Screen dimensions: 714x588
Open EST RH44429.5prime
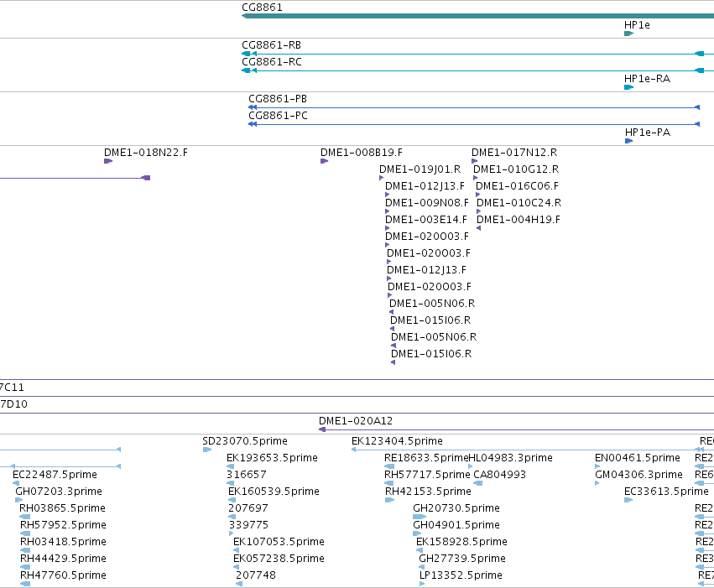point(25,568)
